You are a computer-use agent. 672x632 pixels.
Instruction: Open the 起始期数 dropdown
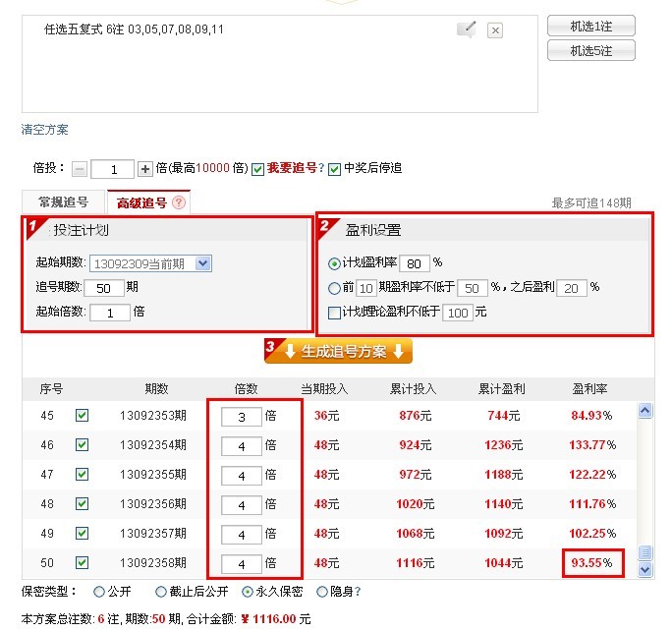pyautogui.click(x=203, y=263)
